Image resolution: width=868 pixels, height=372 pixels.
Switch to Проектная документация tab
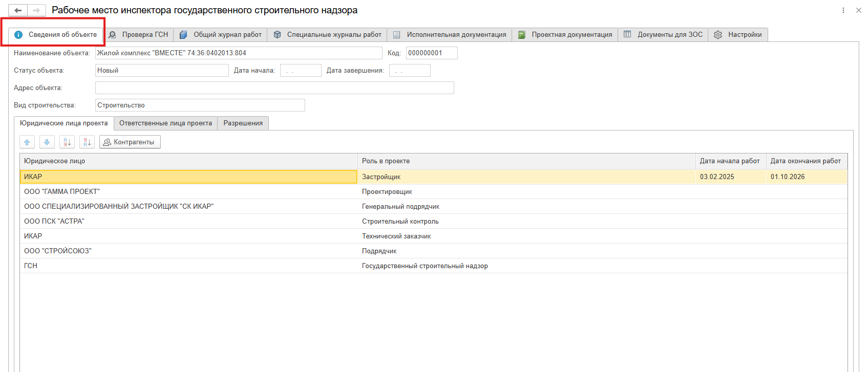[x=565, y=35]
